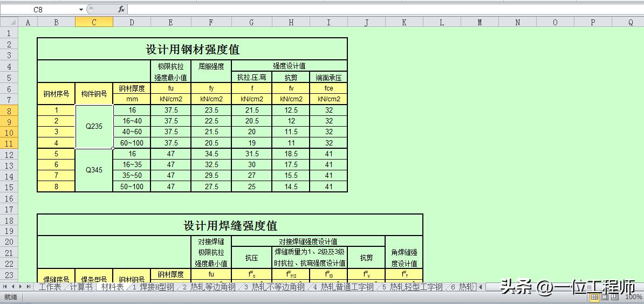Click the 60~100 thickness cell
Image resolution: width=644 pixels, height=304 pixels.
pos(132,143)
